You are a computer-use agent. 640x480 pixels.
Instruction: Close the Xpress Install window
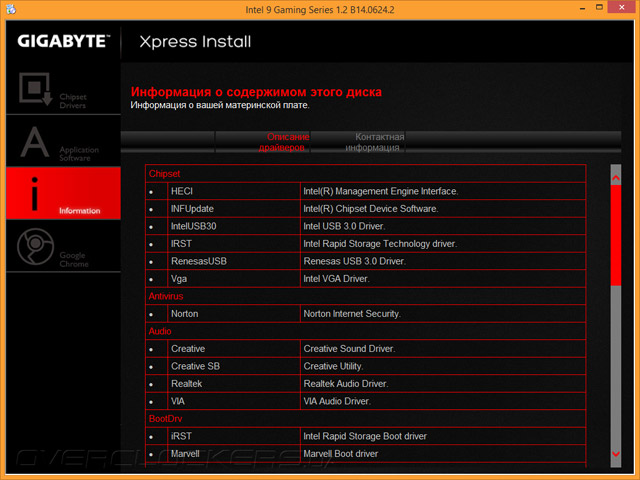click(622, 7)
